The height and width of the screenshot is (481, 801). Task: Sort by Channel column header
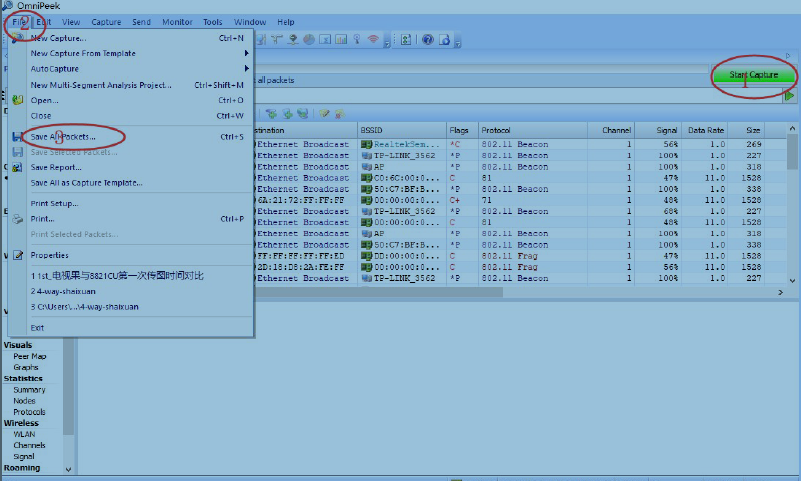coord(611,130)
